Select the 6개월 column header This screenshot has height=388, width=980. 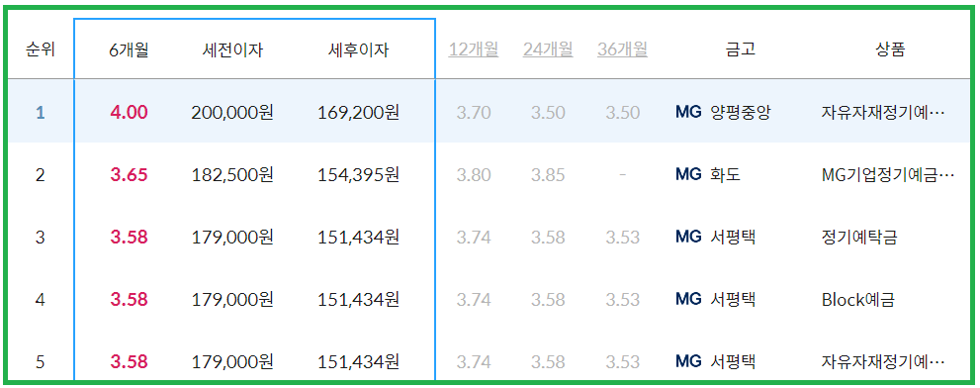click(129, 50)
